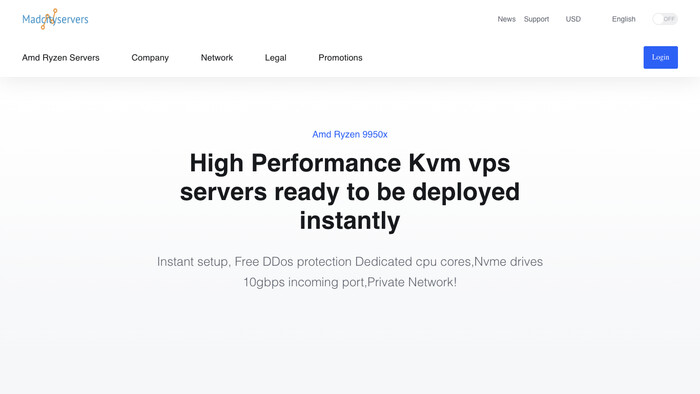Open the USD currency dropdown
This screenshot has width=700, height=394.
tap(573, 19)
